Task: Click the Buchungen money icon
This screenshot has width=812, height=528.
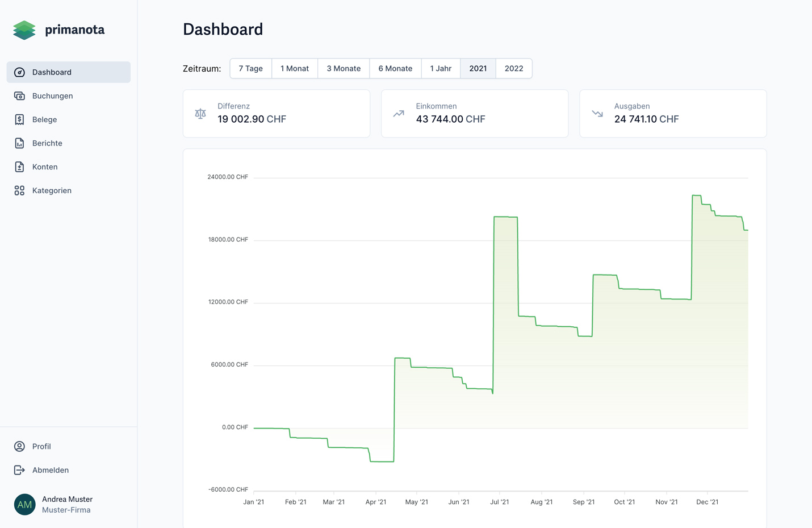Action: 19,96
